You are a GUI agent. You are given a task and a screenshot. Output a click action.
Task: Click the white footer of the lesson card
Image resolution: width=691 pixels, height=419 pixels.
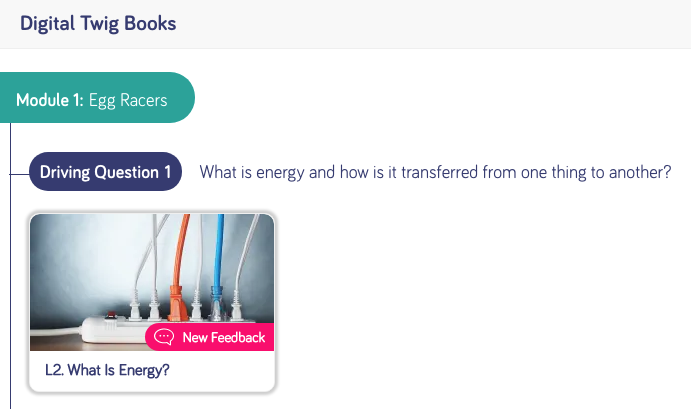tap(152, 371)
